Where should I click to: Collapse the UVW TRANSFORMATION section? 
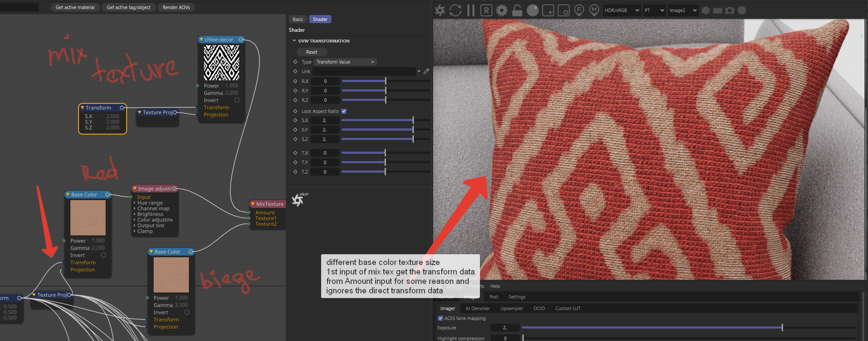pyautogui.click(x=294, y=41)
